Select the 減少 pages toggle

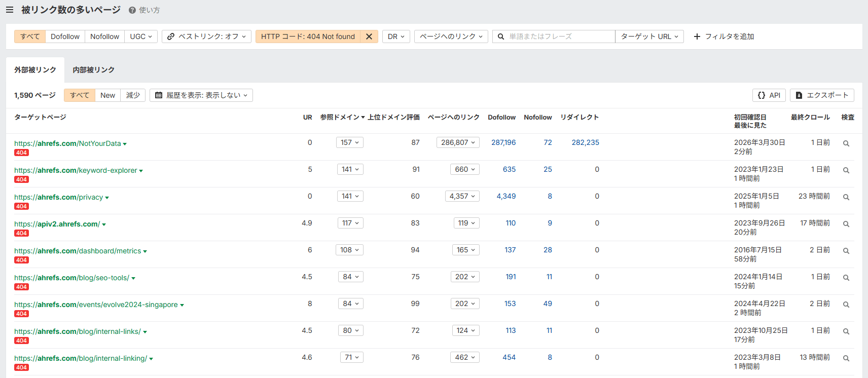click(133, 95)
